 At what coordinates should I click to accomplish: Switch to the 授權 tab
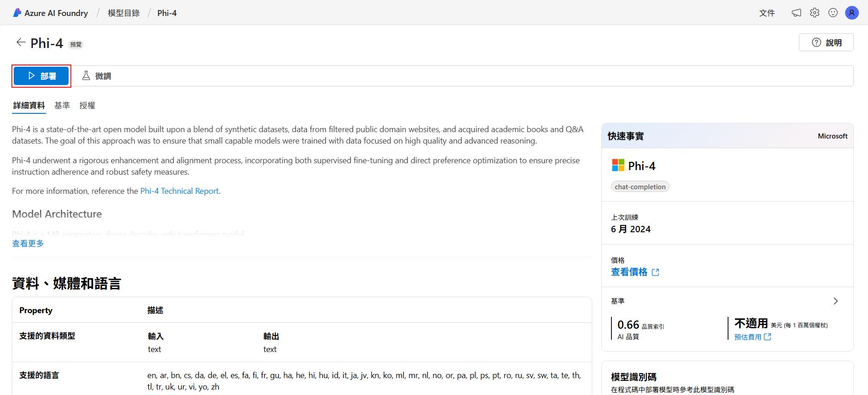click(x=87, y=106)
